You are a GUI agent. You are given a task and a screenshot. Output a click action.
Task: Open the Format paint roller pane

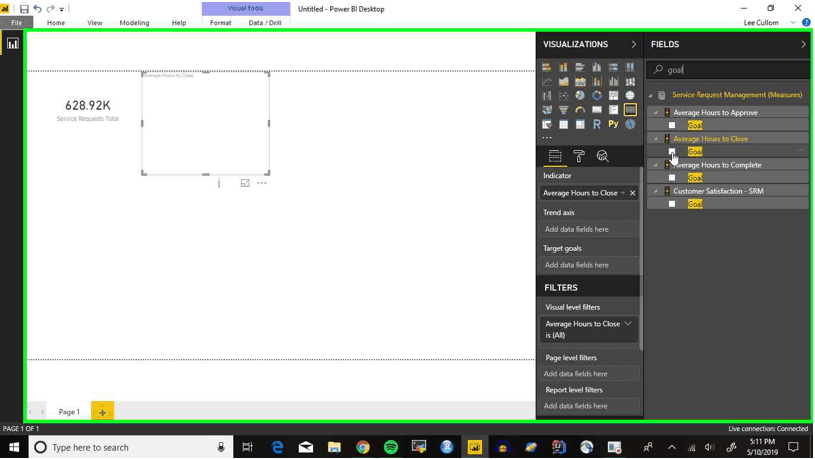(x=579, y=156)
